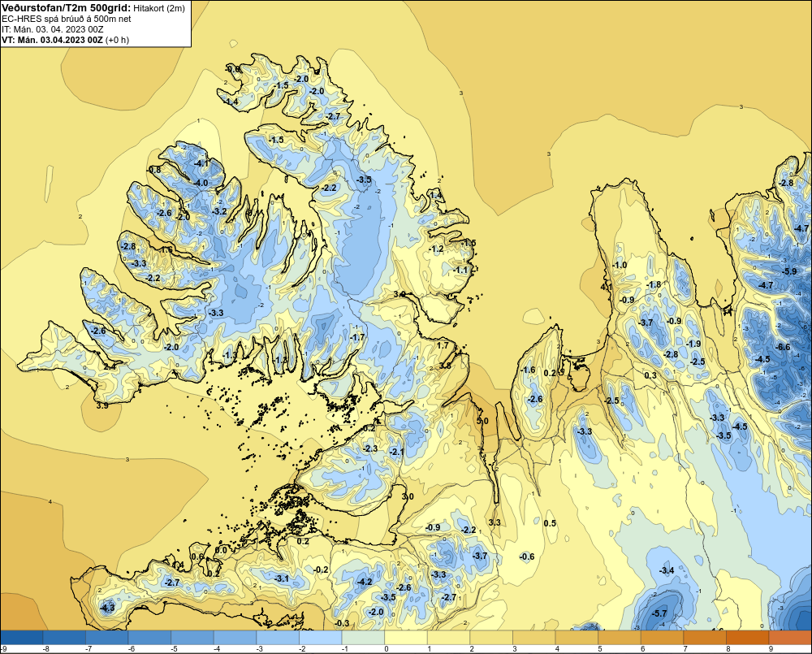This screenshot has width=812, height=654.
Task: Select legend color segment between 6 and 7
Action: pos(663,638)
